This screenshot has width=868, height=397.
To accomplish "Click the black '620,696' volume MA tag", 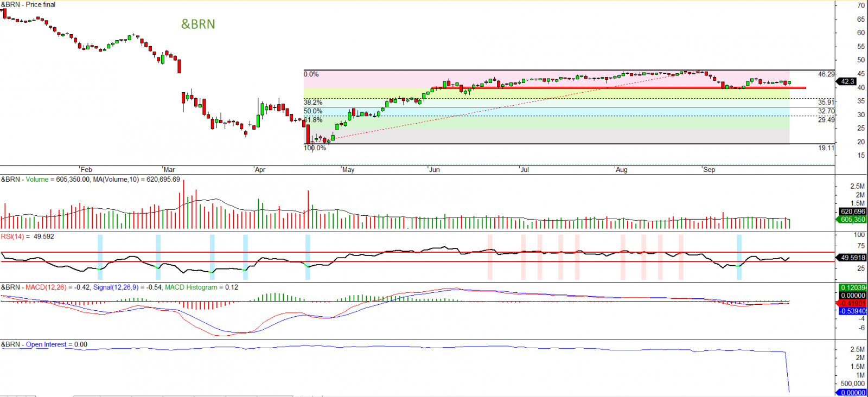I will coord(853,212).
